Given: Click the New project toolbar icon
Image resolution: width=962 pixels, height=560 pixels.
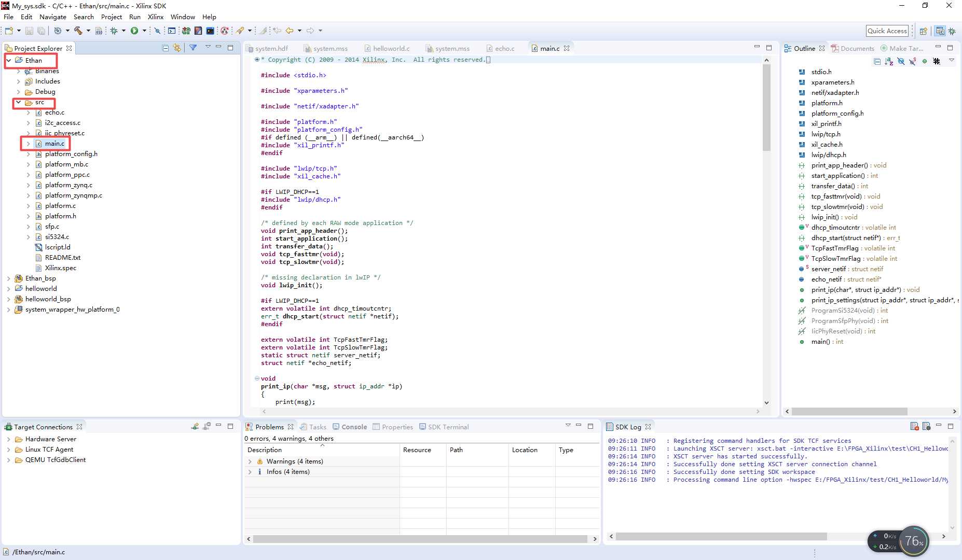Looking at the screenshot, I should pyautogui.click(x=9, y=31).
